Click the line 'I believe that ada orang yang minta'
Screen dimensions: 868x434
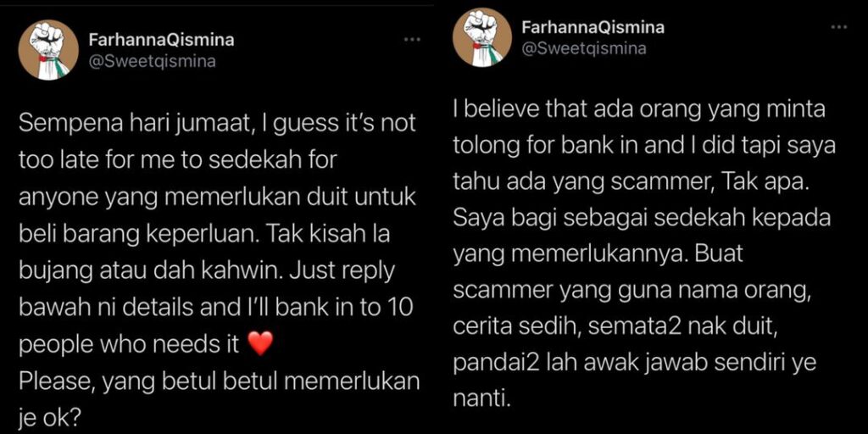point(639,109)
